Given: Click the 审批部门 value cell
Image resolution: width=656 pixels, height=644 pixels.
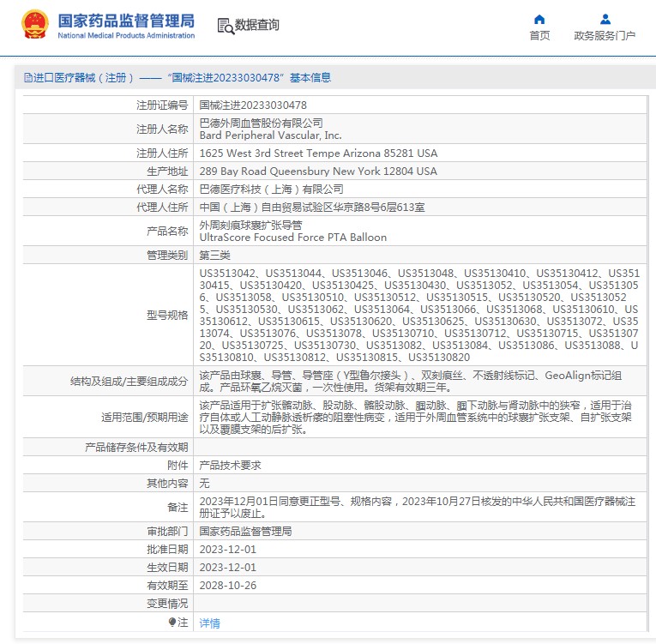Looking at the screenshot, I should tap(245, 532).
